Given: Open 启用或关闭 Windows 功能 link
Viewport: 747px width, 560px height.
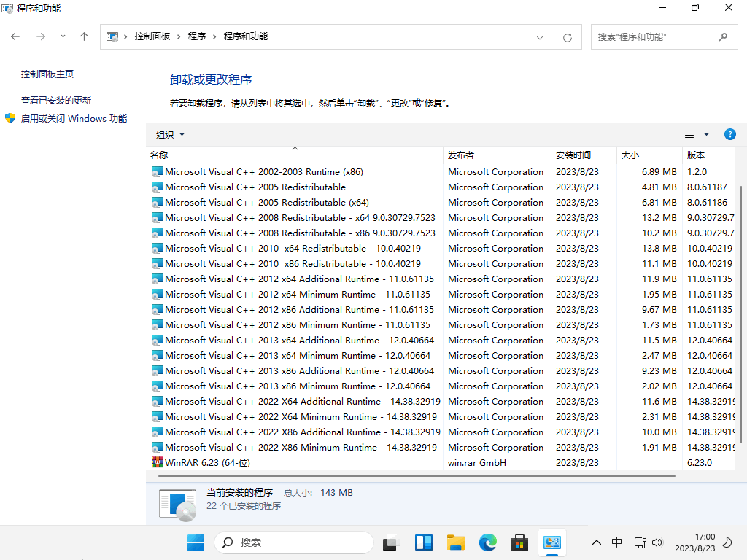Looking at the screenshot, I should tap(74, 119).
